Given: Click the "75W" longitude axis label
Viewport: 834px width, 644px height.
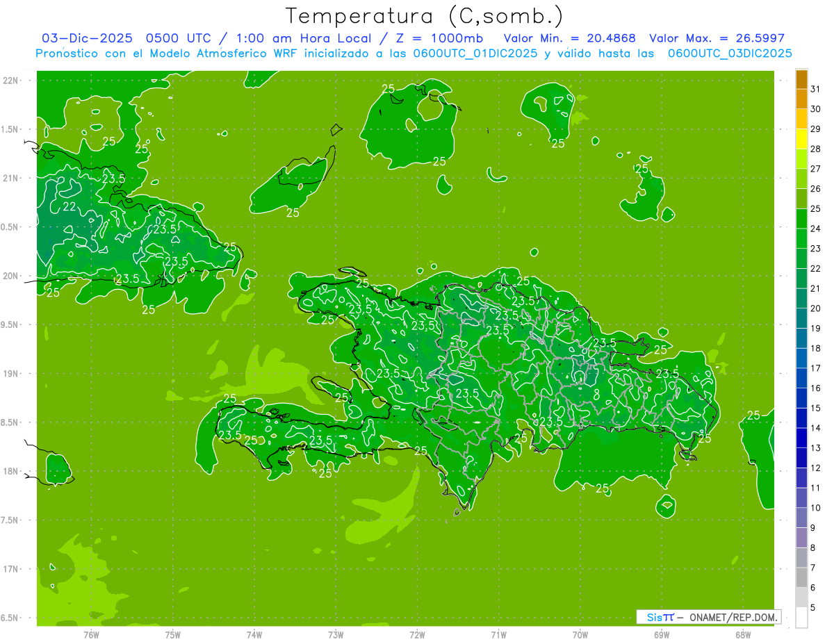Looking at the screenshot, I should point(173,634).
